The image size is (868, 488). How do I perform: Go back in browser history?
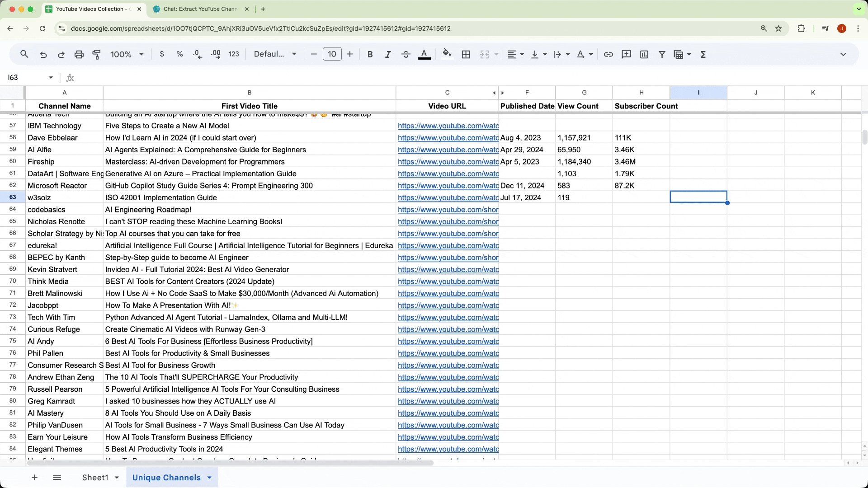coord(10,28)
